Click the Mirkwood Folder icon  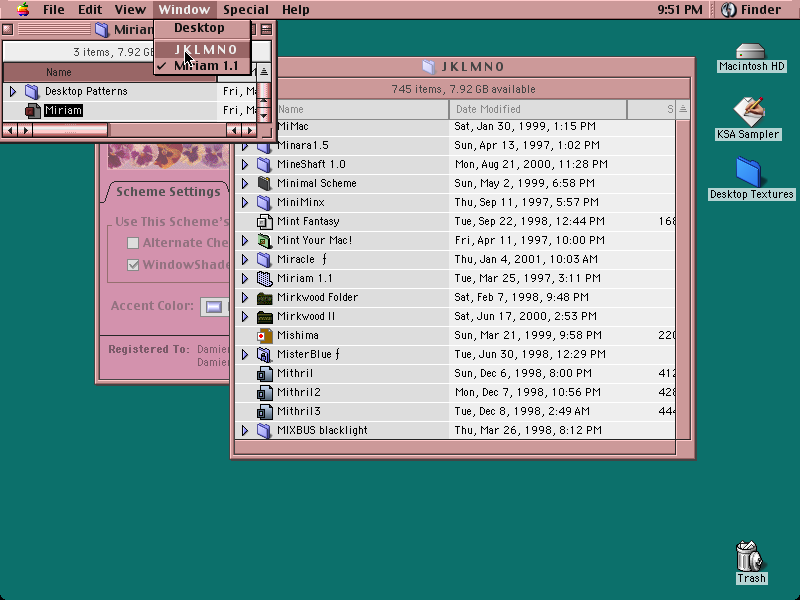tap(264, 297)
